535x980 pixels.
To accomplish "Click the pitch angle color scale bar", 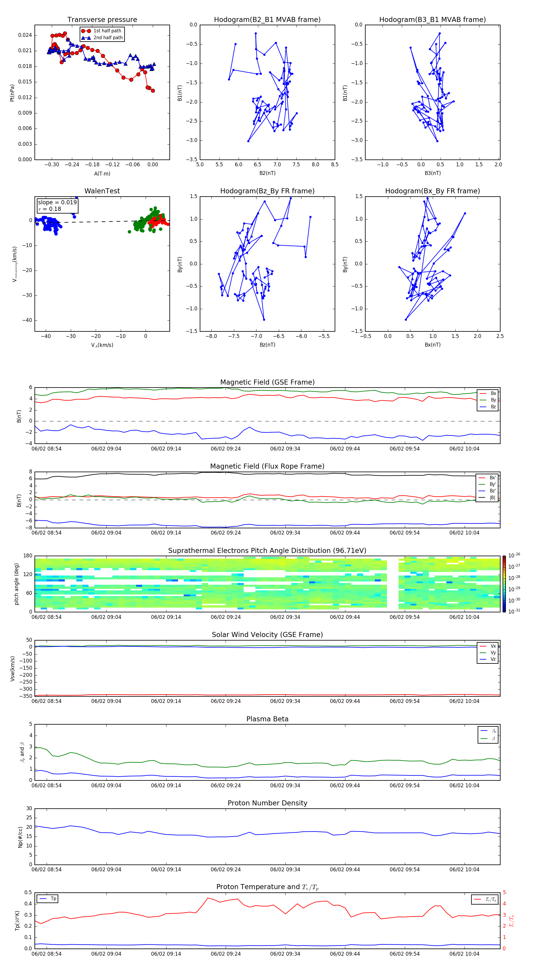I will [504, 584].
